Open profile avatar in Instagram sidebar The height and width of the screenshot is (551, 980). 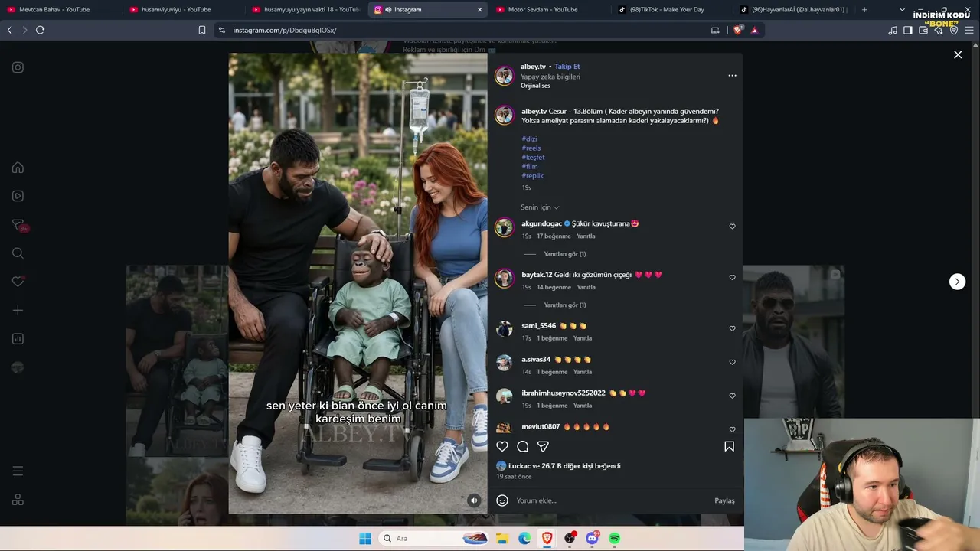click(18, 367)
